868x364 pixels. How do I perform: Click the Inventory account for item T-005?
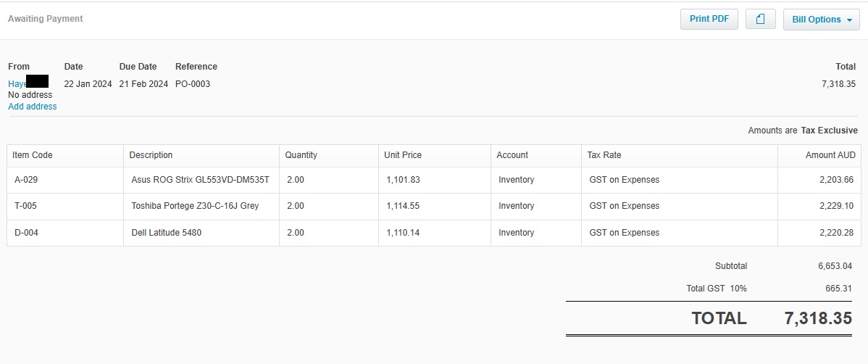[x=516, y=206]
